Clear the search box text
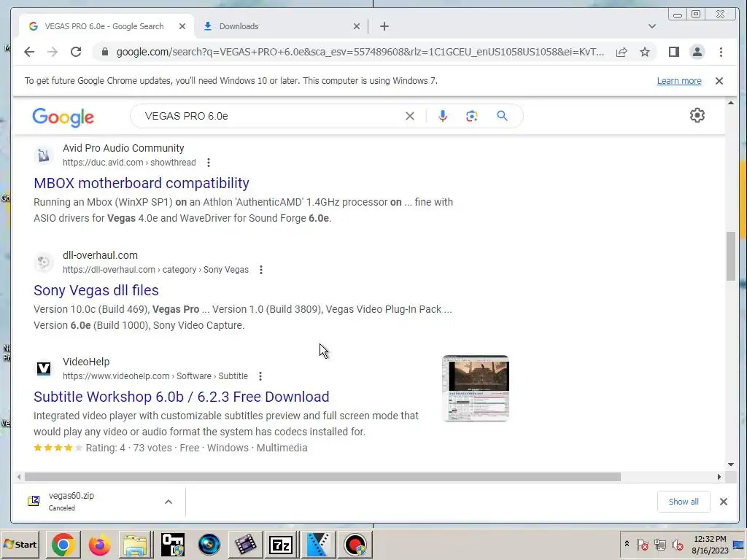The height and width of the screenshot is (560, 747). (410, 116)
